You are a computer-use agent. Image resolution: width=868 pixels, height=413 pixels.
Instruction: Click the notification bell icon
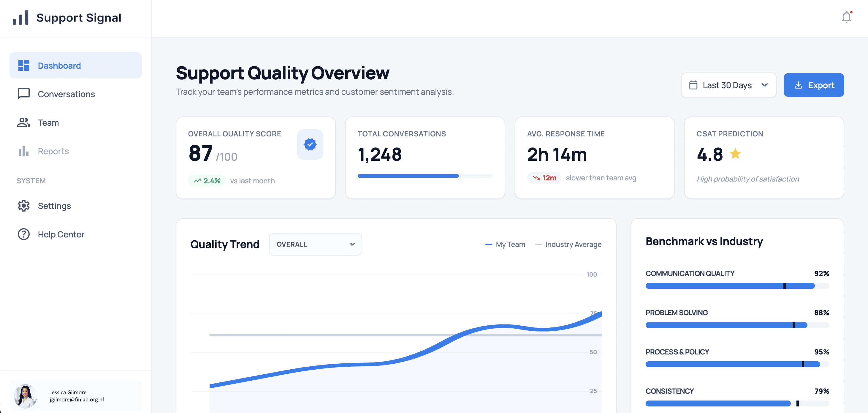(x=846, y=17)
